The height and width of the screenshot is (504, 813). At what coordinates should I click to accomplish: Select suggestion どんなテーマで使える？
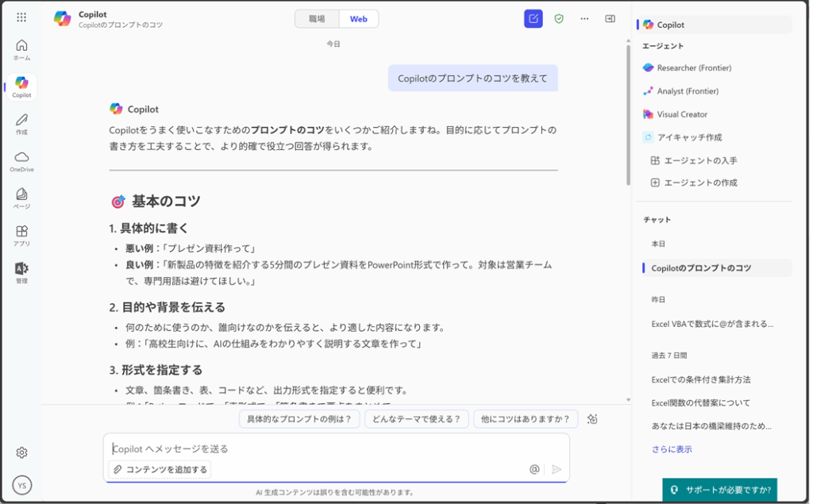coord(416,419)
